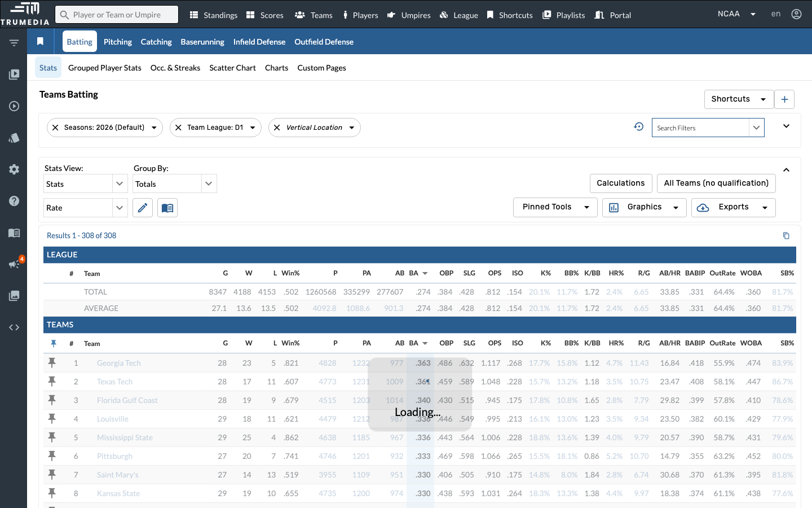Open the settings gear in sidebar
This screenshot has height=508, width=812.
[x=14, y=169]
